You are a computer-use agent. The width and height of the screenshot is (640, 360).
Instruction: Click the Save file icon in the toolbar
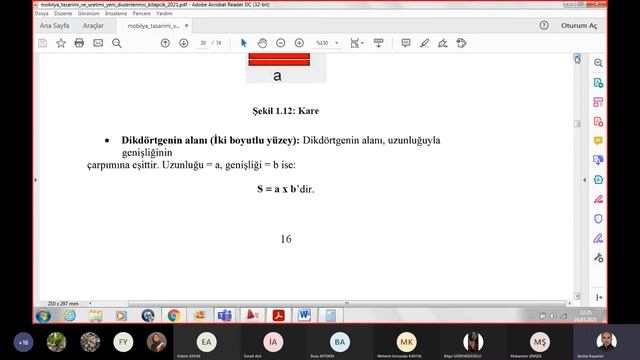click(x=42, y=43)
